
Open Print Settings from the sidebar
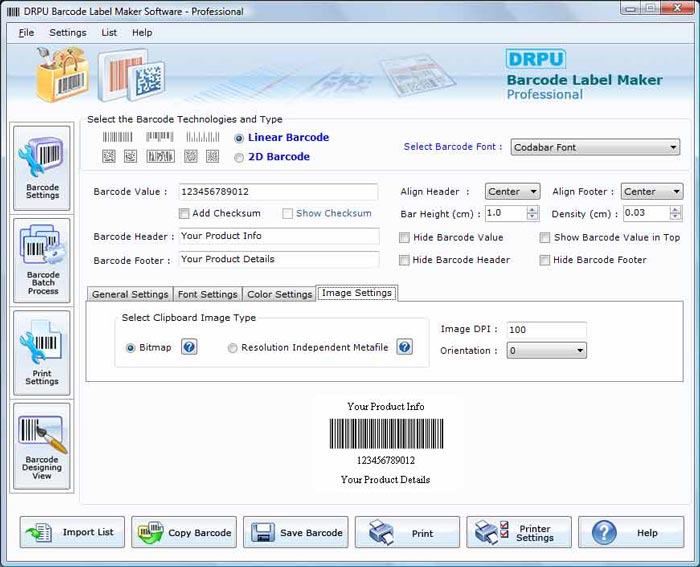(42, 353)
